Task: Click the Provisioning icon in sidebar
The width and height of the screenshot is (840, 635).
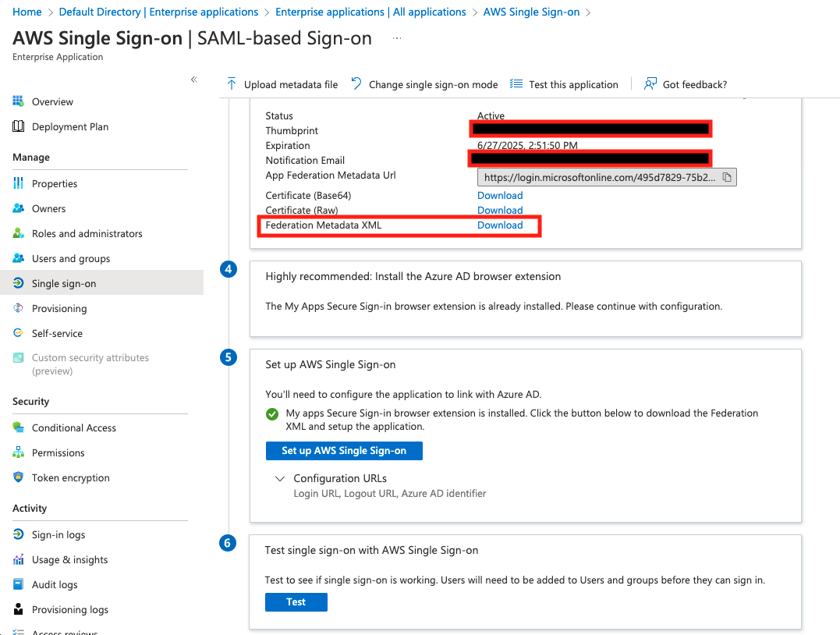Action: click(x=18, y=307)
